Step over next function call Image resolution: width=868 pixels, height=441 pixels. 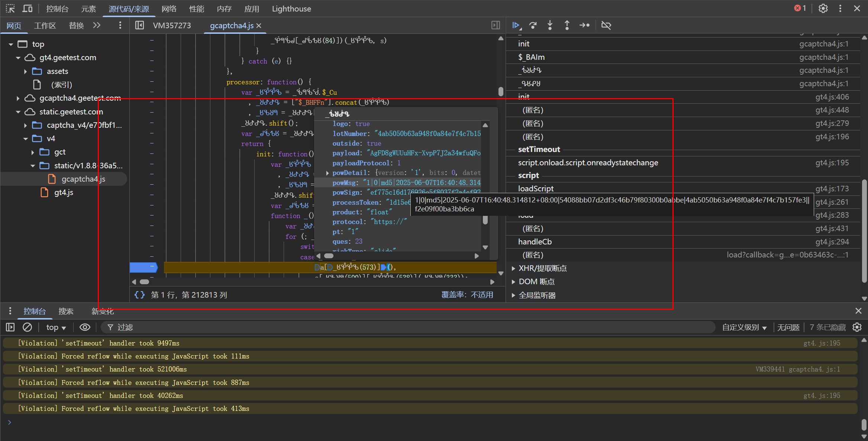[533, 25]
